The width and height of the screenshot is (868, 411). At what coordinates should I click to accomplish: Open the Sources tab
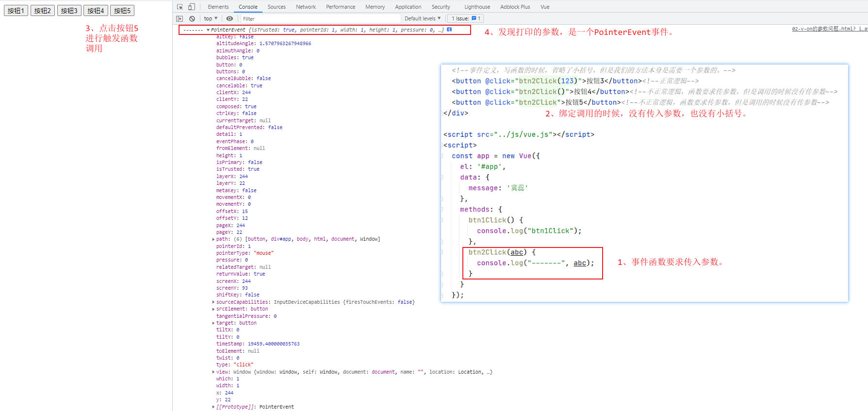pyautogui.click(x=277, y=7)
